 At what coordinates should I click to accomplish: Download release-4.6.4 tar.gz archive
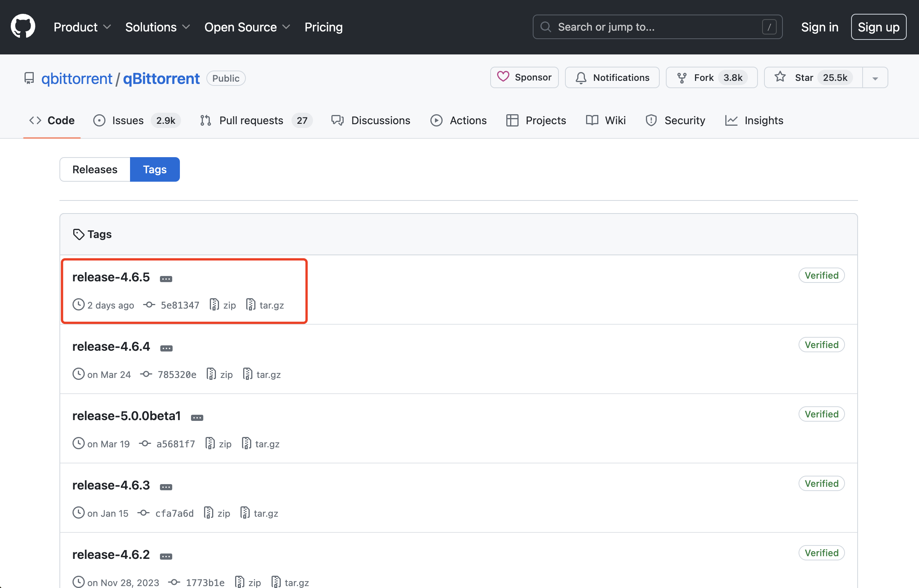coord(262,374)
